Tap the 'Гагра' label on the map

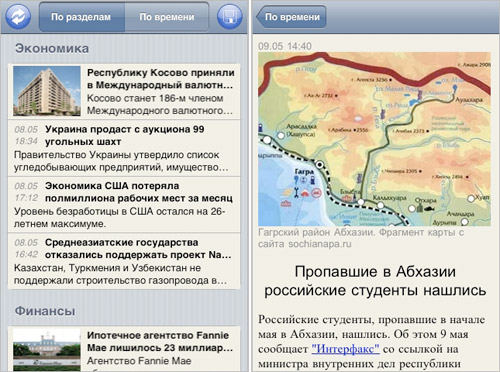coord(304,172)
